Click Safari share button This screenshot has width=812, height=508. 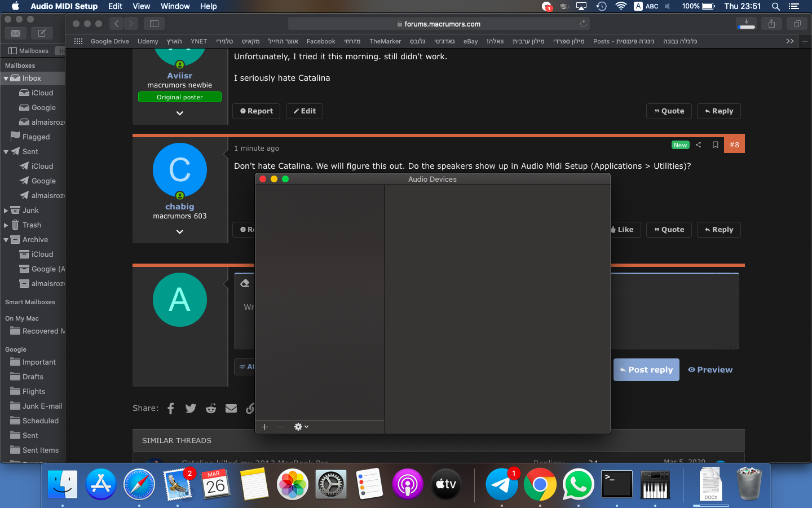click(771, 24)
